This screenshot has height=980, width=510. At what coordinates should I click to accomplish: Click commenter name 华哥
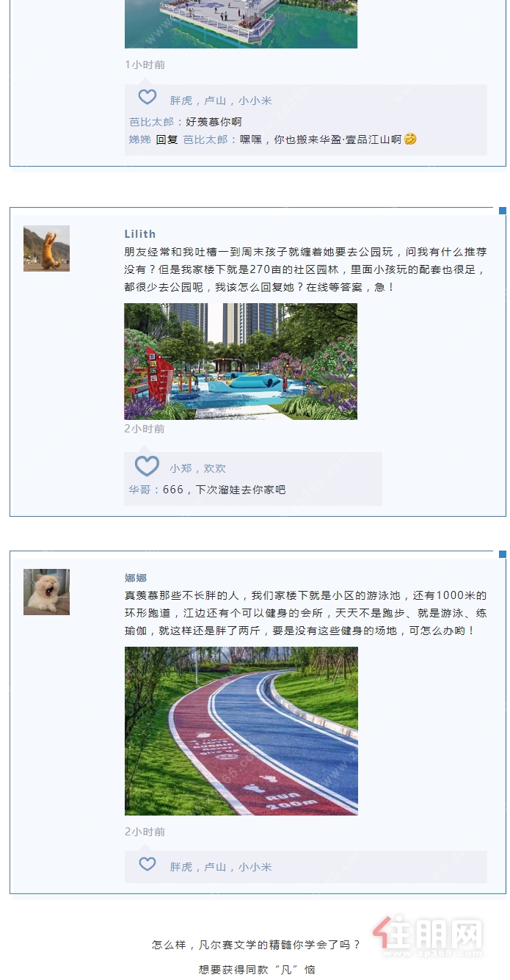coord(140,490)
